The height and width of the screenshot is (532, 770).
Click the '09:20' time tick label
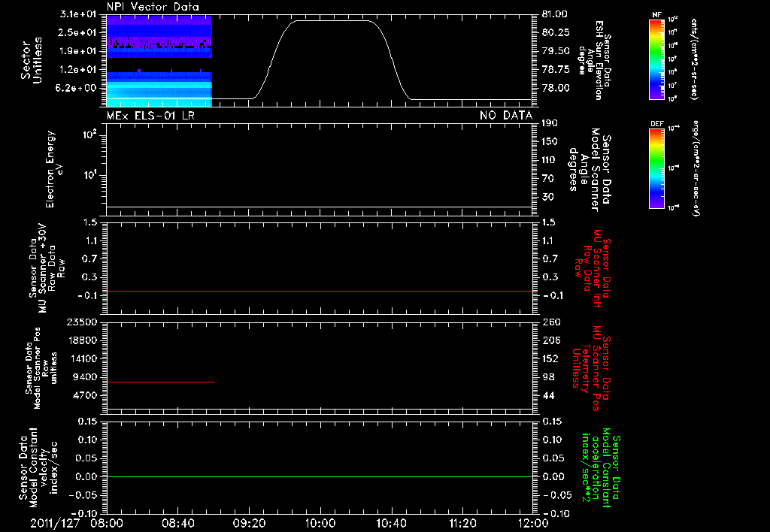point(249,523)
